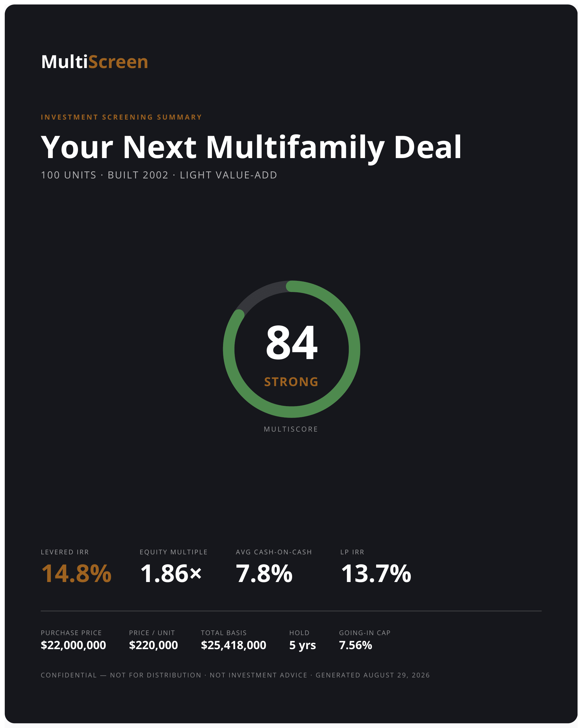Click the Your Next Multifamily Deal heading
The width and height of the screenshot is (582, 728).
[251, 148]
